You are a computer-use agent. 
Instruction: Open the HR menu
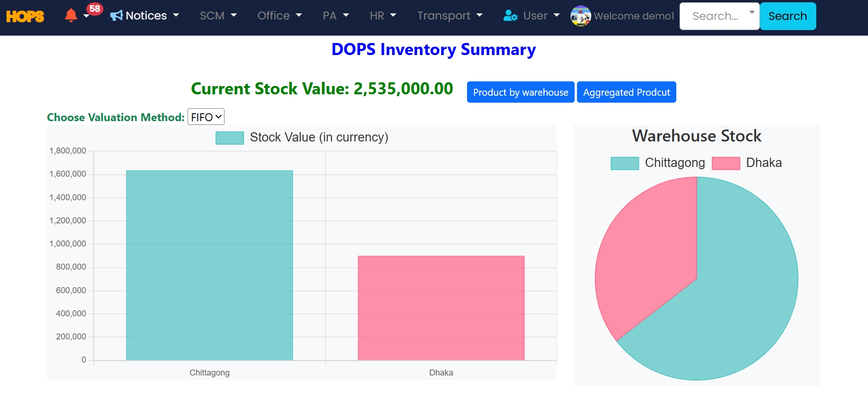click(x=383, y=16)
